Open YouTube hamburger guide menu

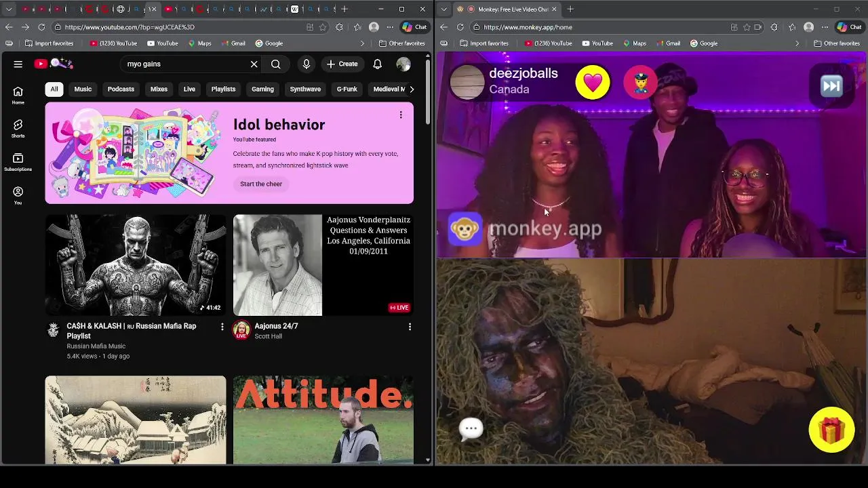(18, 64)
